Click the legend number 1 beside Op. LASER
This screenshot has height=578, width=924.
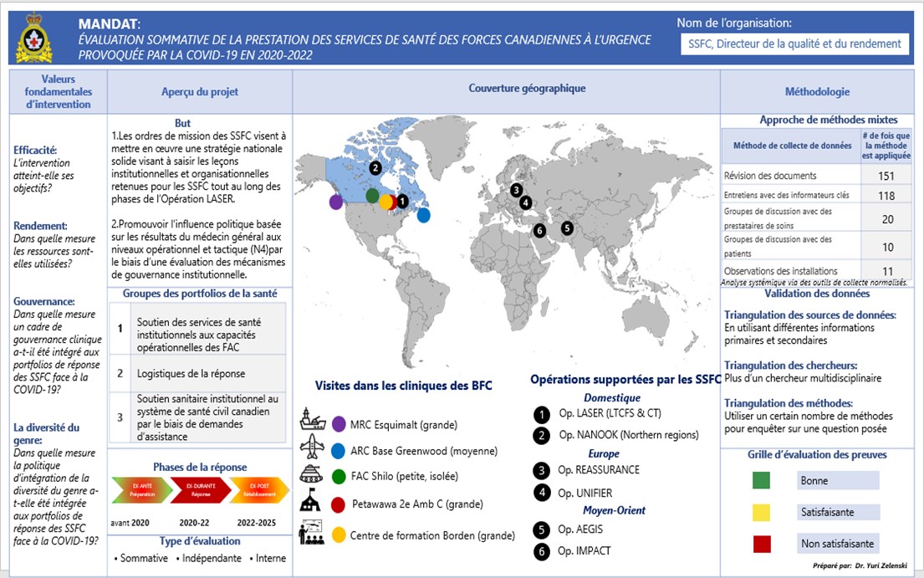(542, 413)
